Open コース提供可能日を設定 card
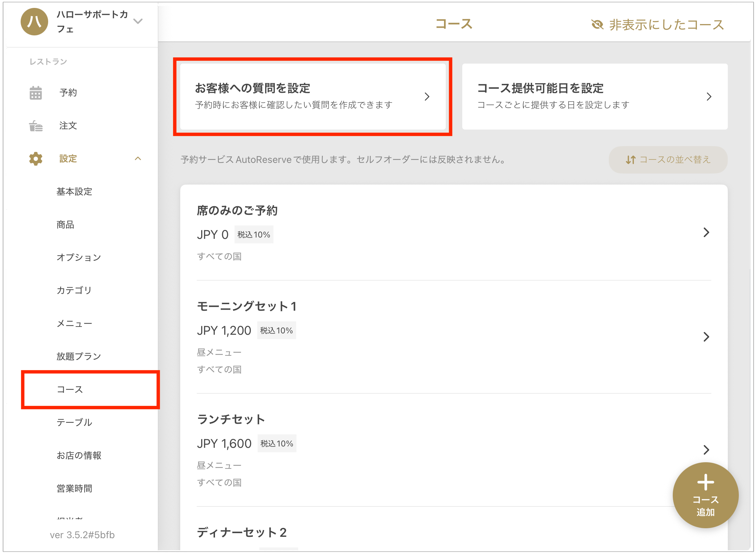This screenshot has height=554, width=756. point(594,97)
